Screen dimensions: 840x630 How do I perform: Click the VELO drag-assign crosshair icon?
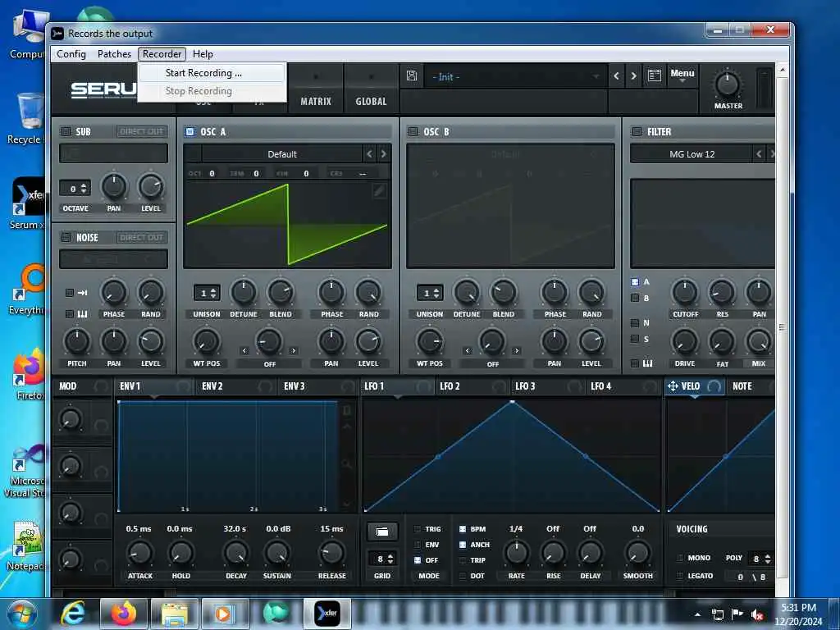point(673,386)
